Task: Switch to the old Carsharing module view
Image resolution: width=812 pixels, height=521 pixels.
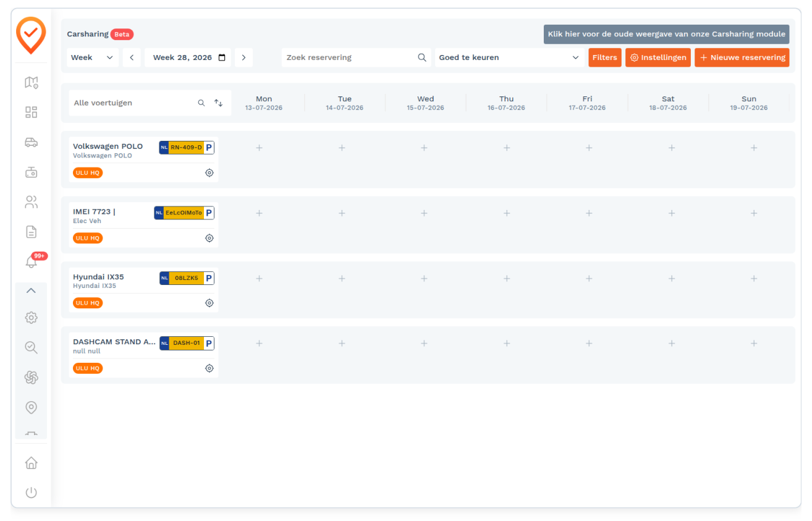Action: pos(667,34)
